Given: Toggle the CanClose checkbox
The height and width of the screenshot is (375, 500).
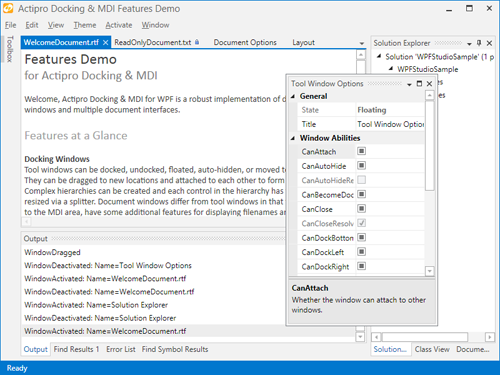Looking at the screenshot, I should [x=361, y=209].
